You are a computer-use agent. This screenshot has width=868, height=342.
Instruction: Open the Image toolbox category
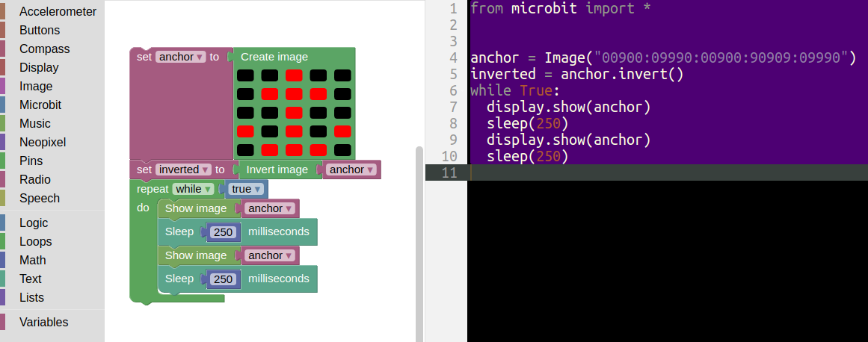coord(36,87)
